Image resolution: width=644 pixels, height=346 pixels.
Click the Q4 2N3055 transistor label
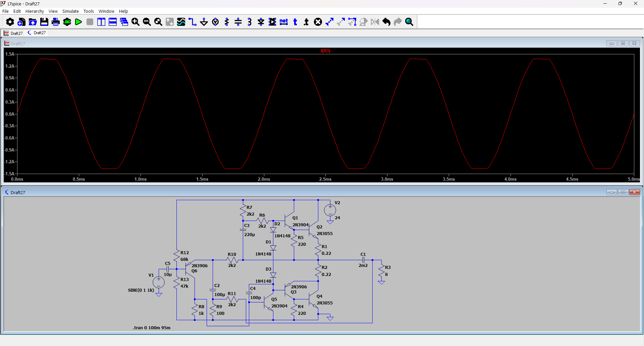324,303
